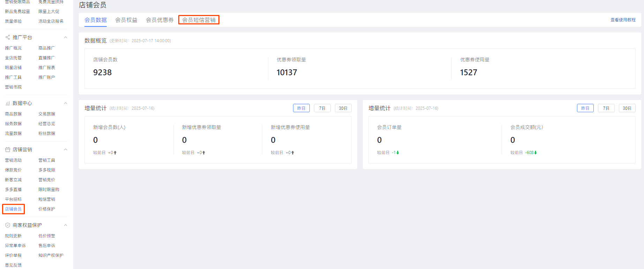Collapse the 店铺营销 section chevron
The width and height of the screenshot is (644, 269).
(x=65, y=149)
